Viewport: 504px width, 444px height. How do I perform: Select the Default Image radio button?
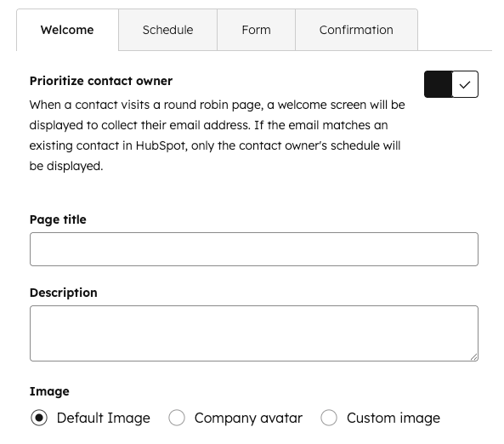coord(39,418)
